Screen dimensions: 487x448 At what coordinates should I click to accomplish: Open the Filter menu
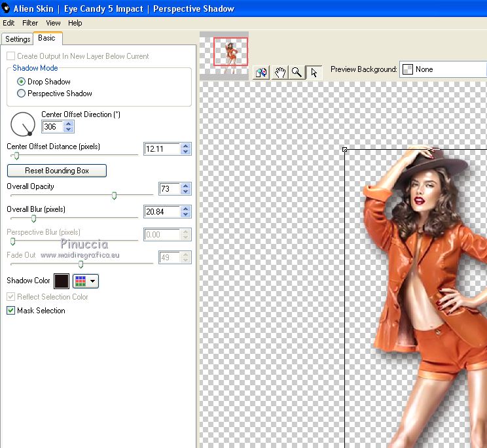click(x=30, y=23)
